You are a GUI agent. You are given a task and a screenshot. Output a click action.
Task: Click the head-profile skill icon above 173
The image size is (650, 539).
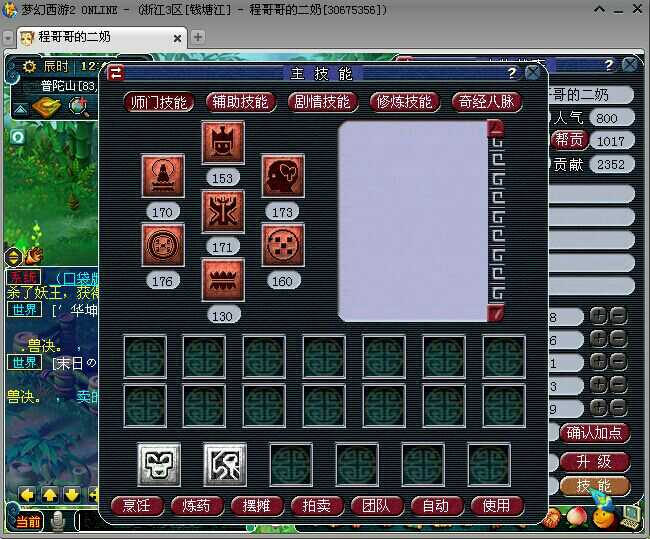point(282,177)
